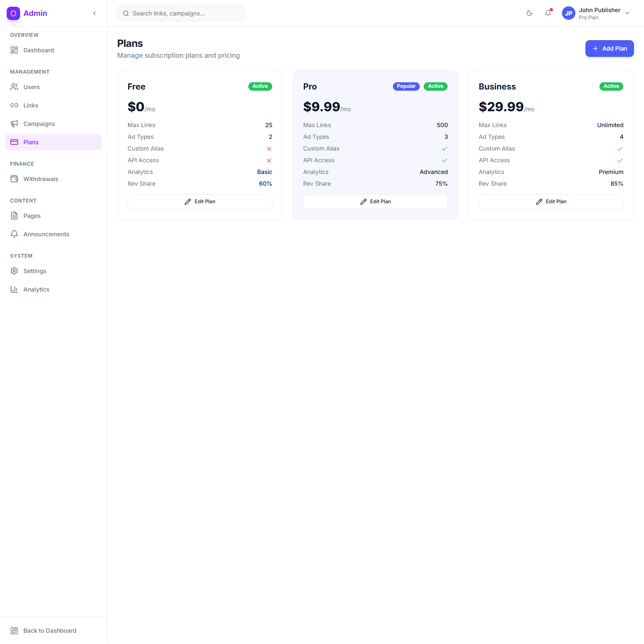Click the $9.99 price on Pro plan
The image size is (644, 644).
coord(322,107)
